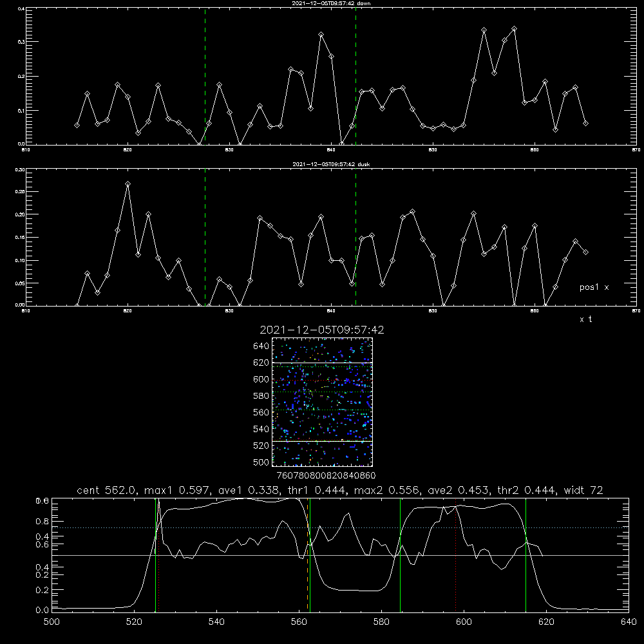644x644 pixels.
Task: Select 'widt 72' in the stats line
Action: click(583, 490)
